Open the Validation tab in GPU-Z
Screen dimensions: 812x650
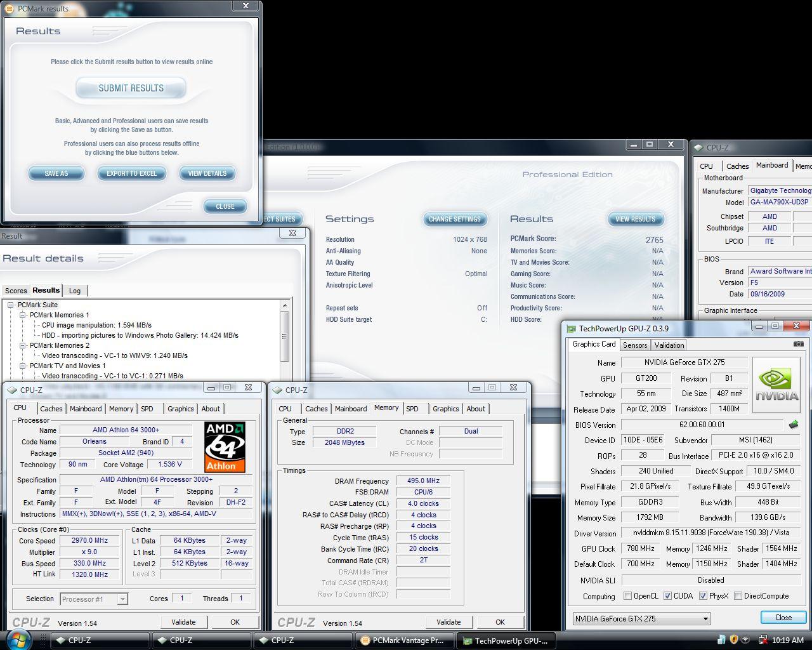click(669, 345)
